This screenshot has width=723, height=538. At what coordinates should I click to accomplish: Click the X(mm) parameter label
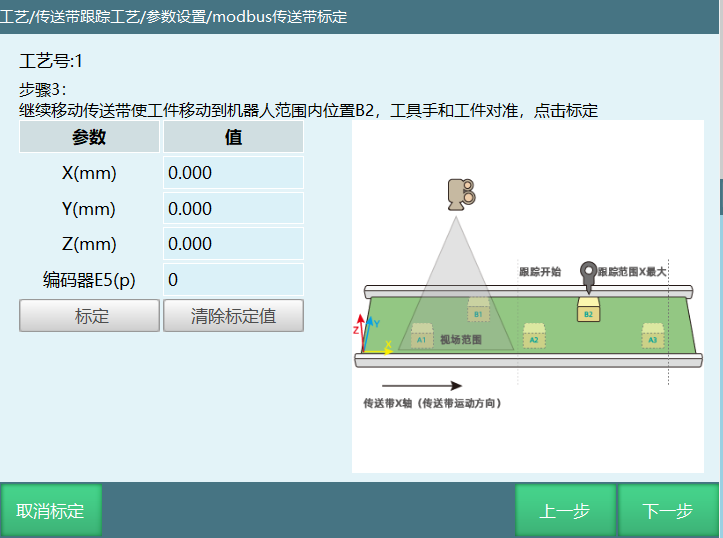pos(89,173)
